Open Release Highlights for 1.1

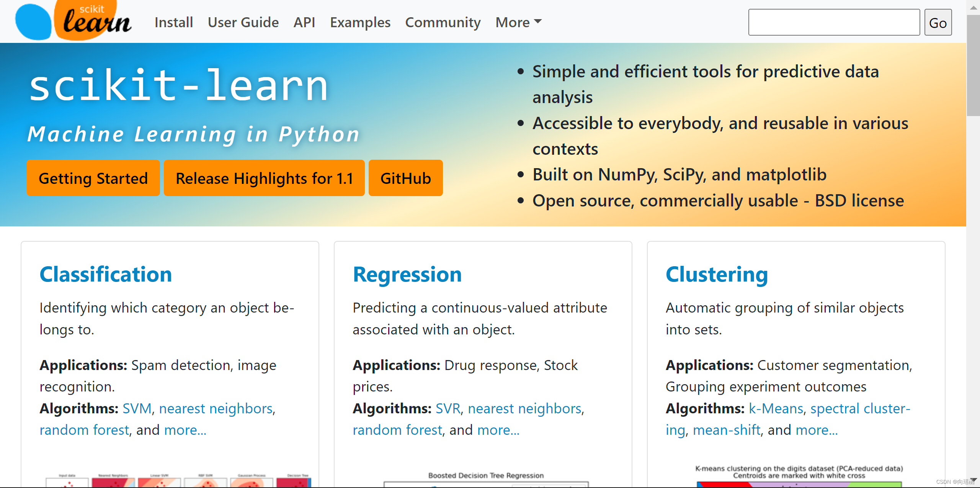point(264,178)
